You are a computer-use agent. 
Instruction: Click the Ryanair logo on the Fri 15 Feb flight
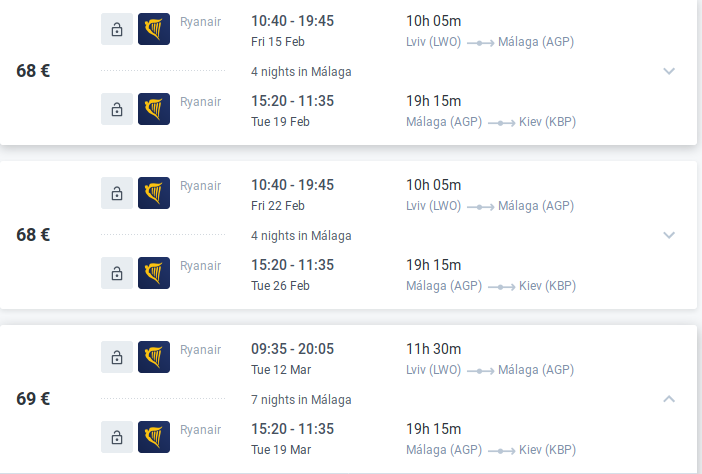coord(154,29)
